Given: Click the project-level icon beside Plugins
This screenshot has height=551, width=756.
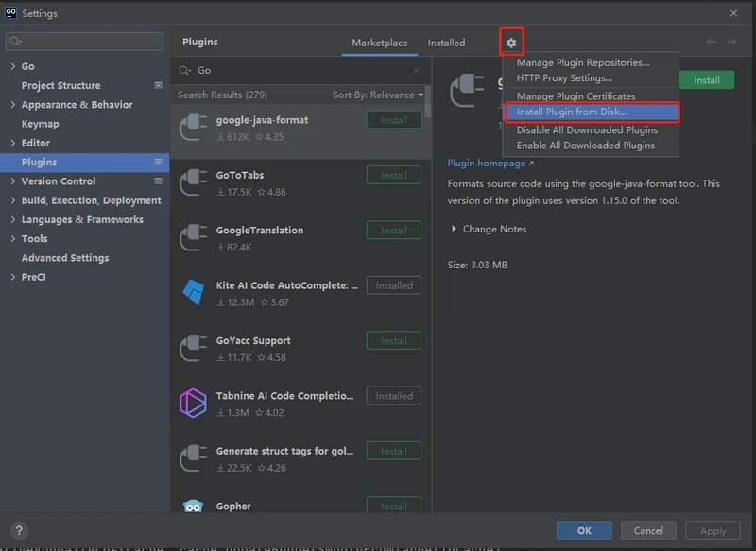Looking at the screenshot, I should (x=158, y=162).
